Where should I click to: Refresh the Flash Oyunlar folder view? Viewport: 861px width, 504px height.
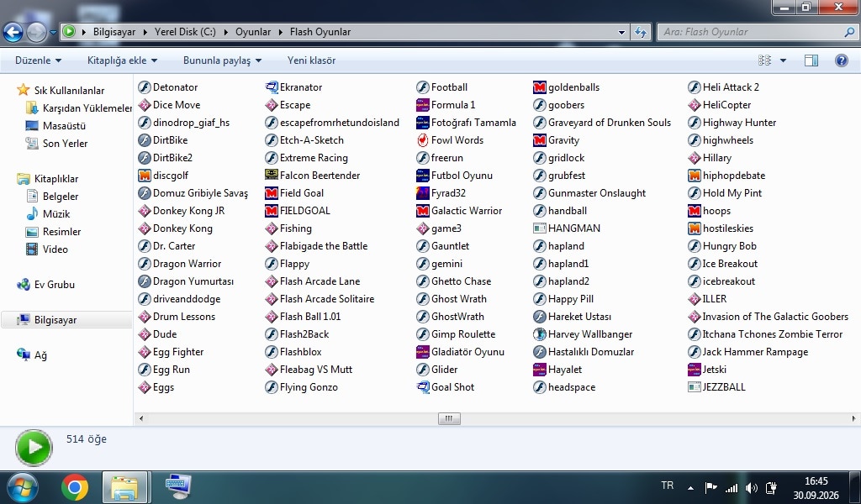[x=640, y=32]
